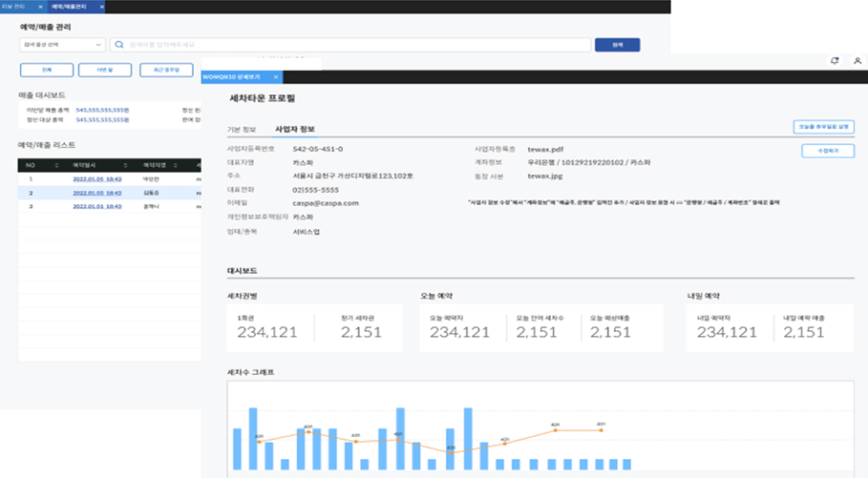Select the 전체 filter button
The width and height of the screenshot is (868, 478).
coord(47,71)
